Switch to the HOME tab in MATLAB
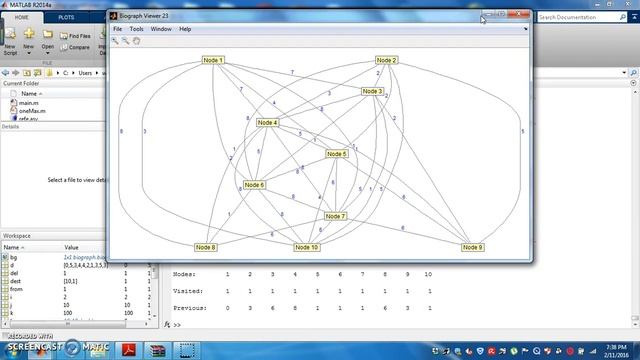 coord(22,18)
